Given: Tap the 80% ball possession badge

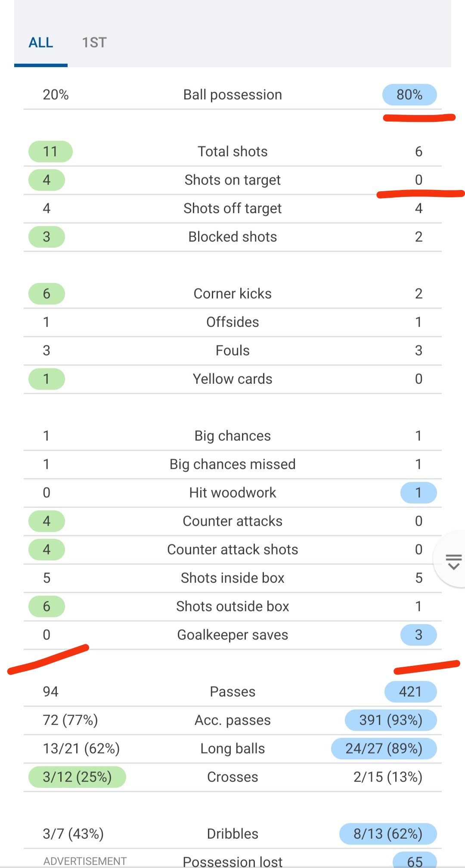Looking at the screenshot, I should tap(409, 95).
